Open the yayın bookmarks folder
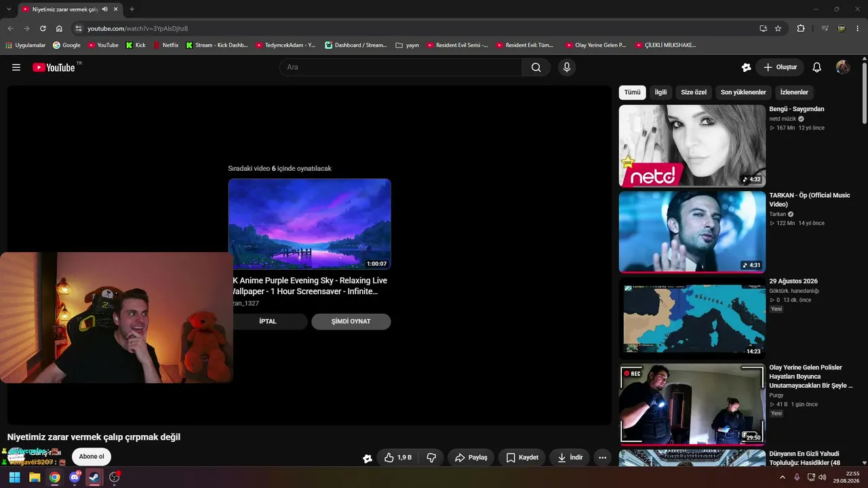The width and height of the screenshot is (868, 488). [x=407, y=45]
